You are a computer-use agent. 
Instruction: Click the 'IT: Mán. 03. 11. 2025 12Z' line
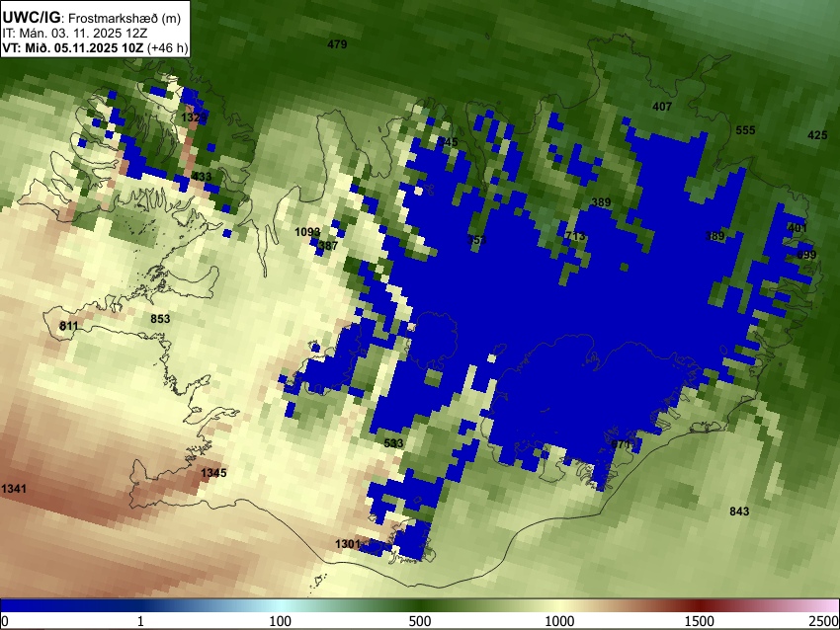(75, 34)
